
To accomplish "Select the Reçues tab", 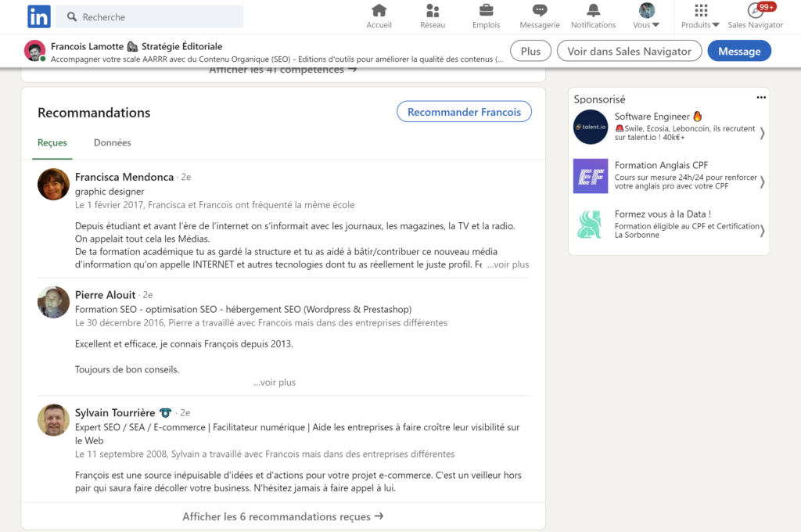I will coord(52,142).
